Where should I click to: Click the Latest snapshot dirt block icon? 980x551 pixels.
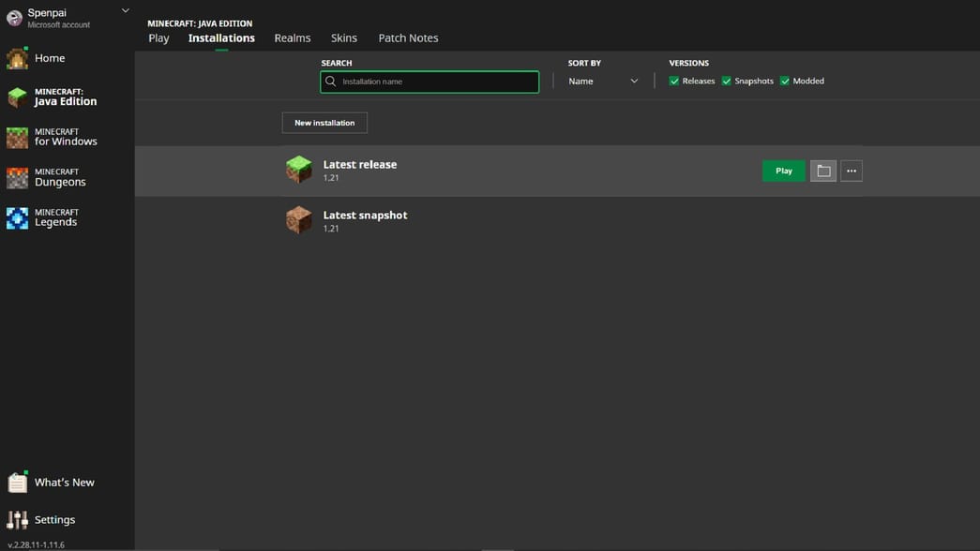298,220
